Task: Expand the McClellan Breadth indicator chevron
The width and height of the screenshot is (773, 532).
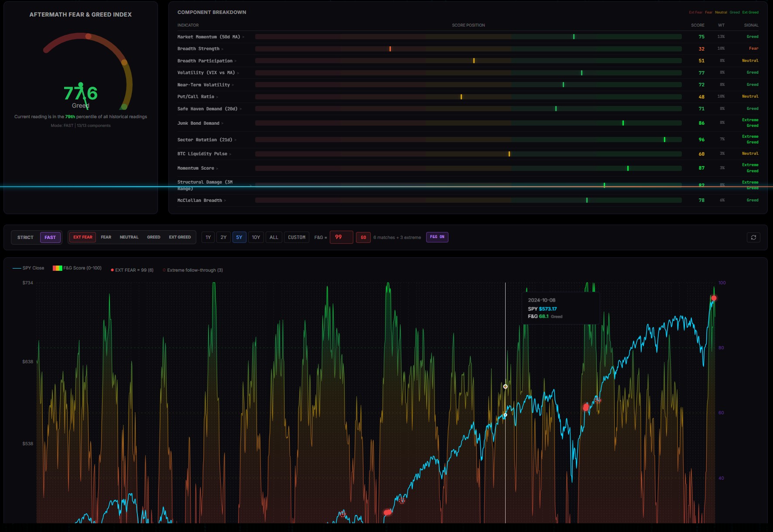Action: [225, 201]
